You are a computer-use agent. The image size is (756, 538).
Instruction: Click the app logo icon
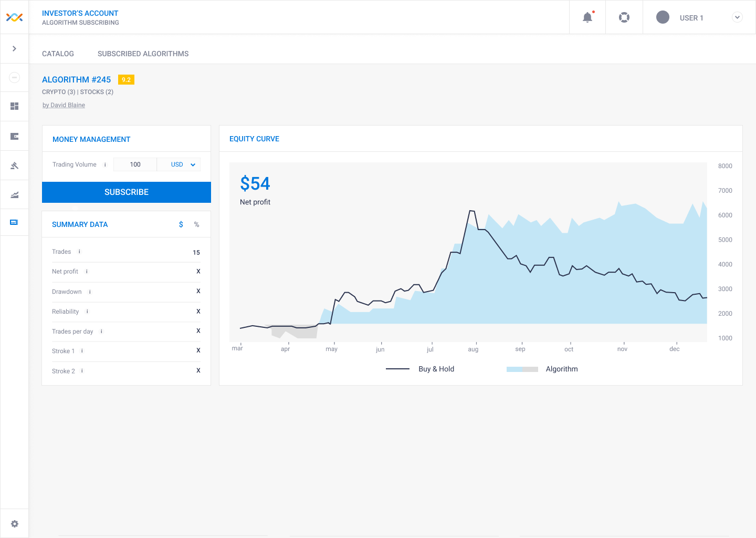point(14,17)
